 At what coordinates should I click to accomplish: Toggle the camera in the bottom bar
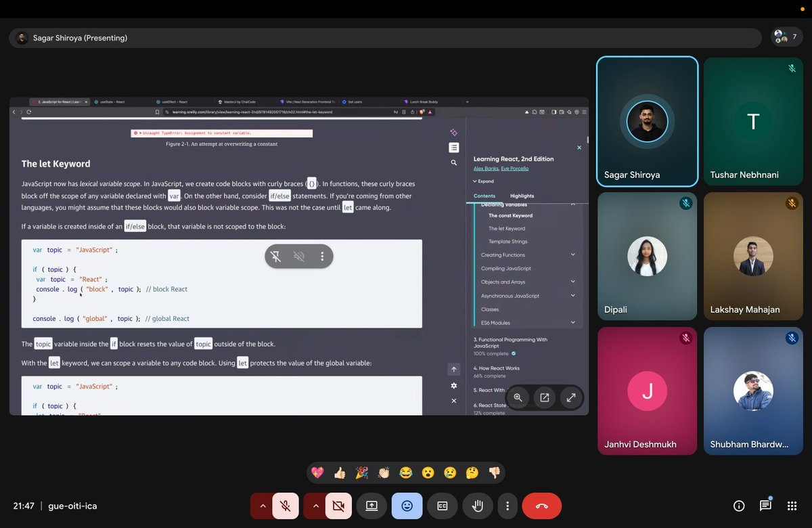[339, 506]
